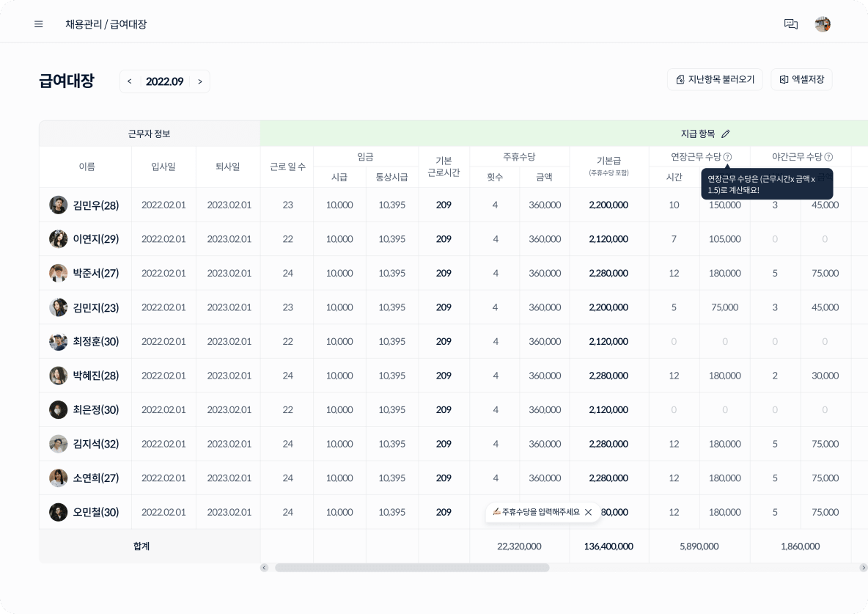Image resolution: width=868 pixels, height=614 pixels.
Task: Open the user profile avatar
Action: click(823, 24)
